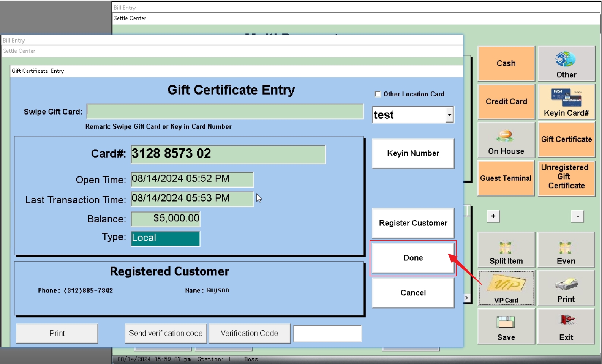Click the Boss status bar entry
The height and width of the screenshot is (364, 602).
click(251, 359)
